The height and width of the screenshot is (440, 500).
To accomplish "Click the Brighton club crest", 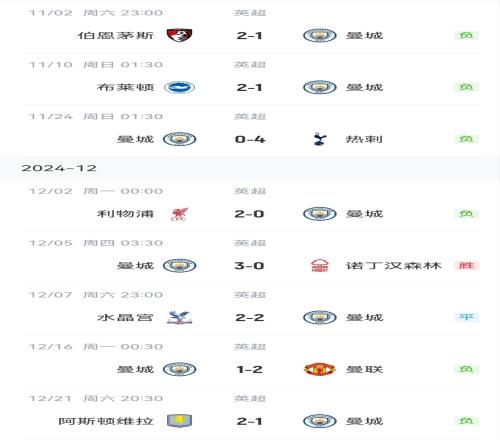I will [x=179, y=87].
